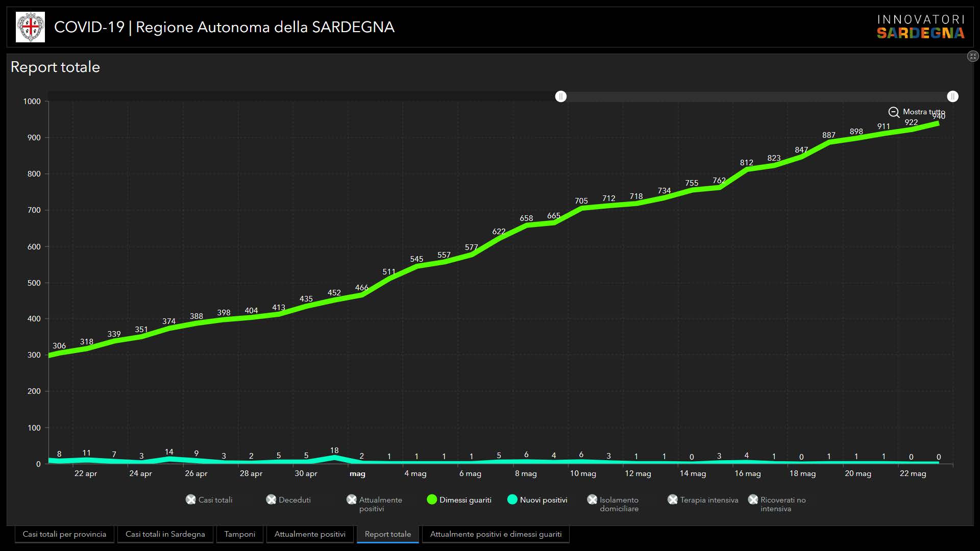Toggle Casi totali series in legend
The height and width of the screenshot is (551, 980).
pyautogui.click(x=190, y=500)
